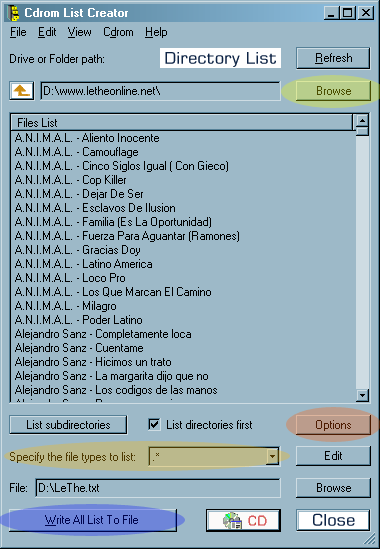Click the 'List subdirectories' button
The width and height of the screenshot is (380, 549).
click(68, 425)
